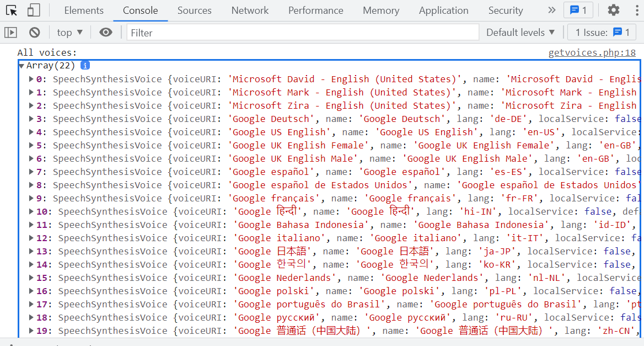Switch to the Network tab
This screenshot has width=644, height=346.
coord(250,10)
